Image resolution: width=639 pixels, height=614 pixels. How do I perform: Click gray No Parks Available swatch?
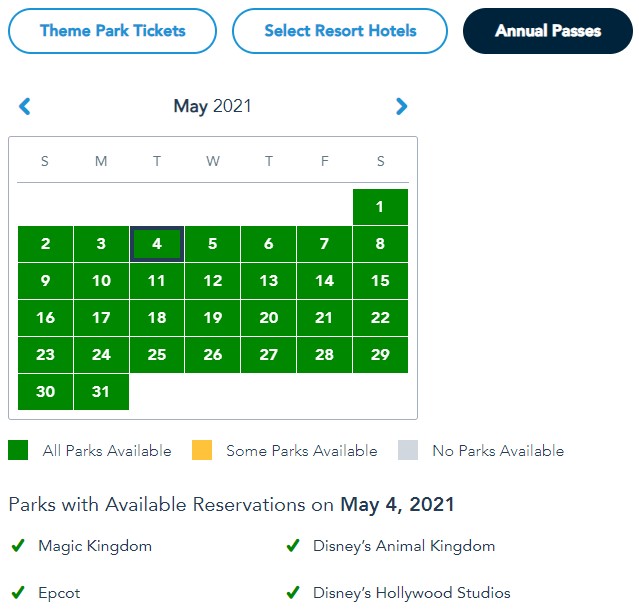point(408,450)
